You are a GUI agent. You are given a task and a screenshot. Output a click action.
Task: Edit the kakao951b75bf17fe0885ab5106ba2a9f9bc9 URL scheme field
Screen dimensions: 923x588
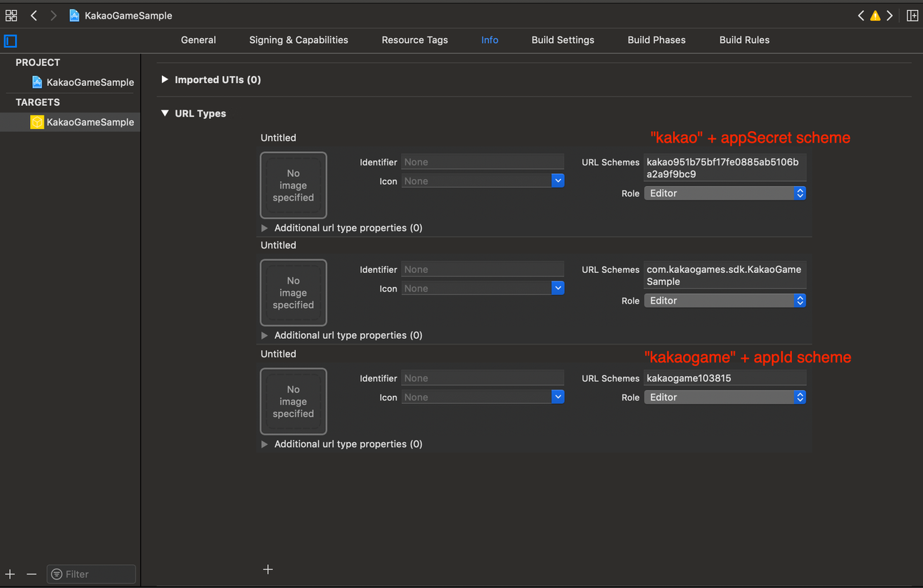(725, 168)
